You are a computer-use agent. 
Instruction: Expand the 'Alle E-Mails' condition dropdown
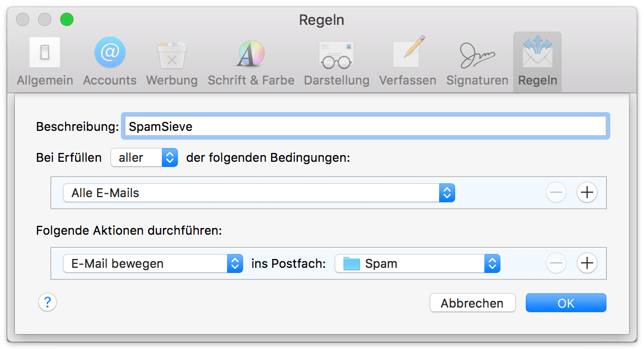coord(258,193)
